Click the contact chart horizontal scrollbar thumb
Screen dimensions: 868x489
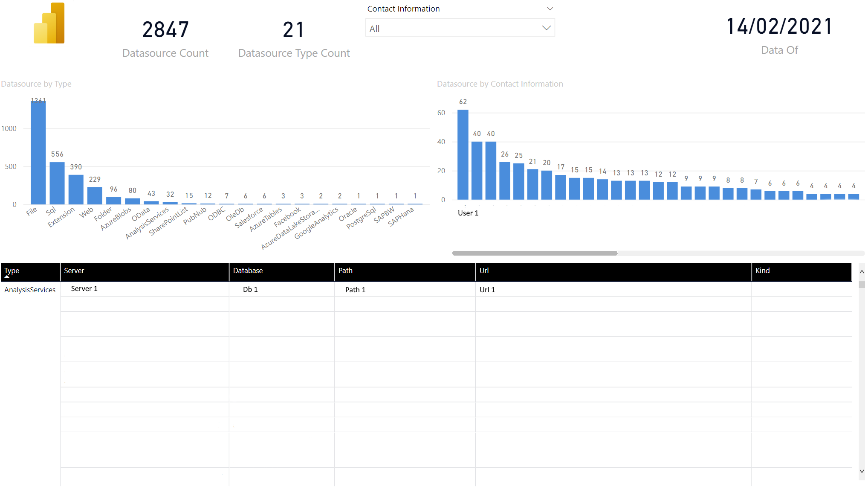click(535, 253)
